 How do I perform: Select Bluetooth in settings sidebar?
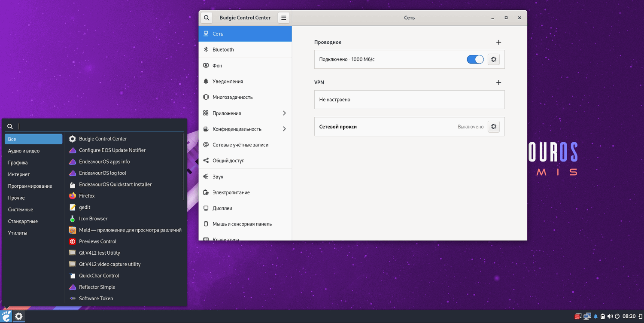(245, 50)
